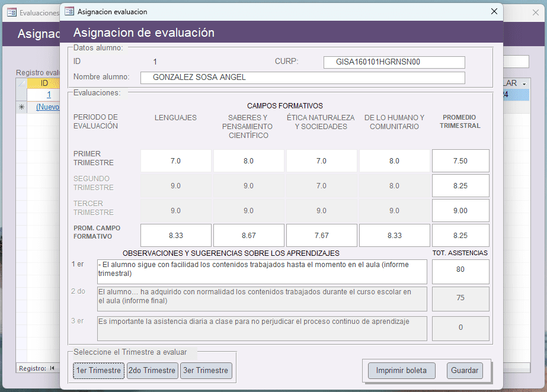The width and height of the screenshot is (547, 392).
Task: Click the 2 do observation text box
Action: click(x=262, y=299)
